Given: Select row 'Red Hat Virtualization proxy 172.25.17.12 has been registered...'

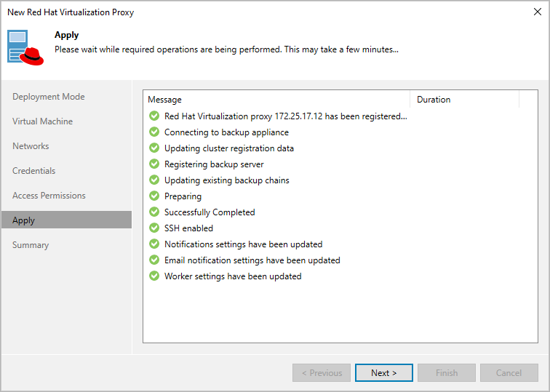Looking at the screenshot, I should [x=340, y=116].
